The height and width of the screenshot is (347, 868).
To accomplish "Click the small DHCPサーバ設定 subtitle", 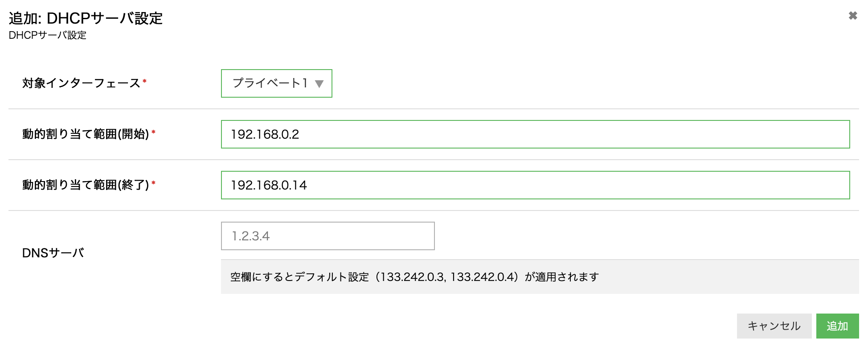I will coord(48,35).
